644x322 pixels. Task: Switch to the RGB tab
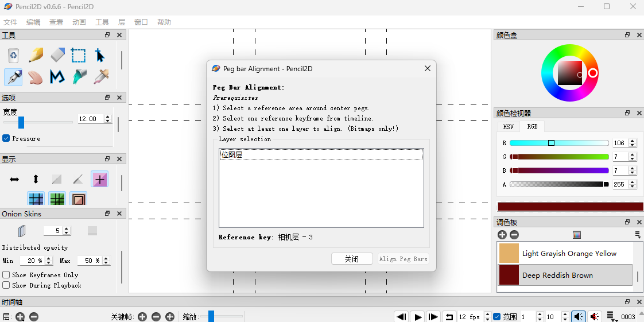click(x=532, y=126)
